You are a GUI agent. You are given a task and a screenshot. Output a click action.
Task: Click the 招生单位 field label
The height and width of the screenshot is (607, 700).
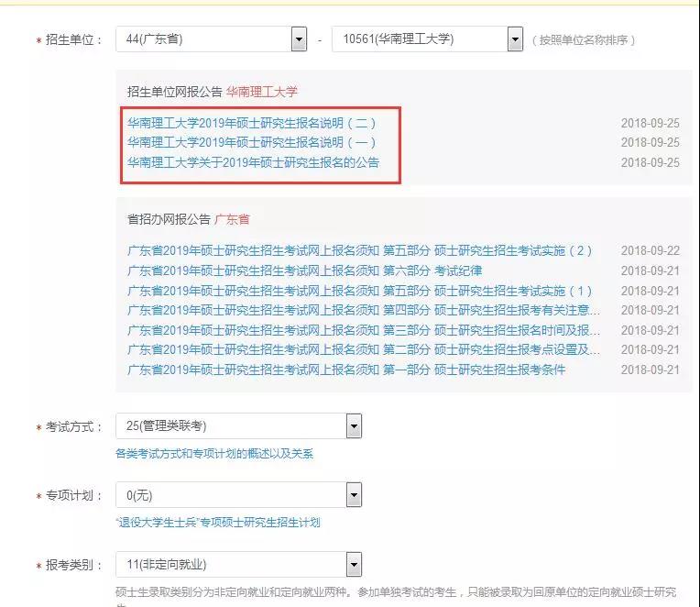click(x=73, y=39)
